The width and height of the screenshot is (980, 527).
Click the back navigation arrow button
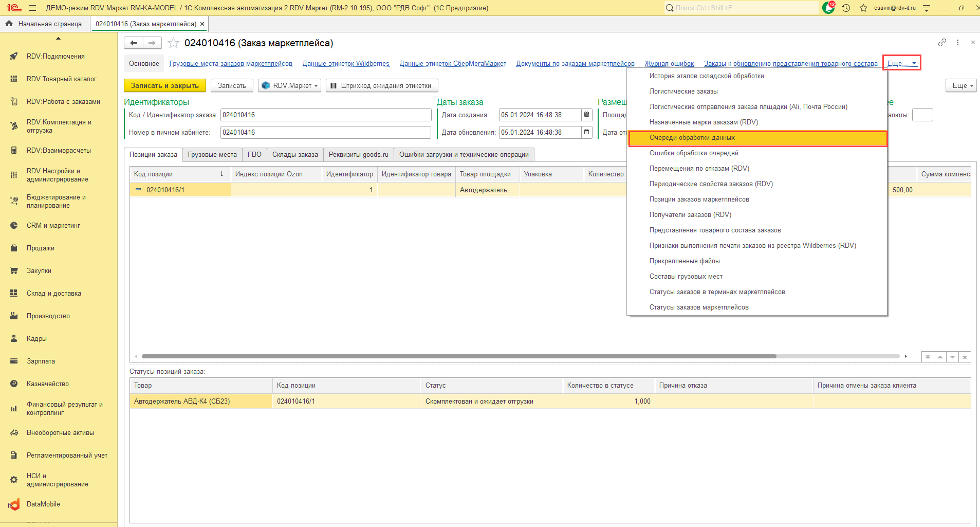click(x=134, y=43)
